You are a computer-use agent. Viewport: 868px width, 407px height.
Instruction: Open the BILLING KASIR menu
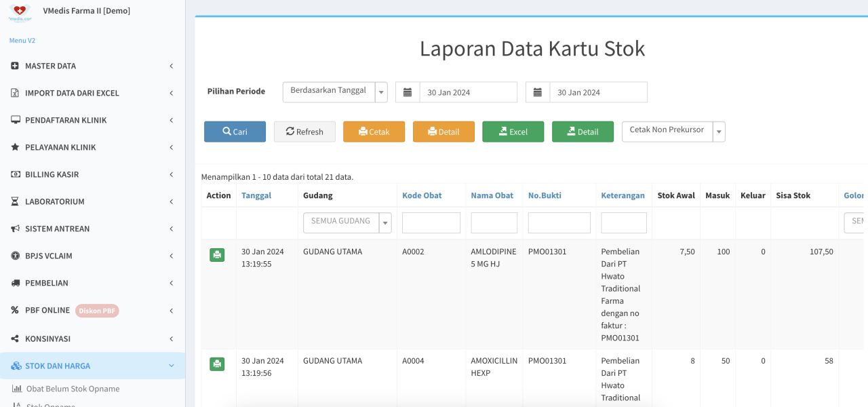coord(92,174)
